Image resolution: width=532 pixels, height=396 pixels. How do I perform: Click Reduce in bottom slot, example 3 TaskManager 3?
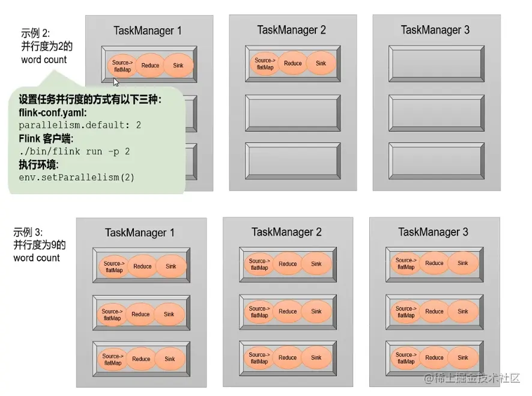[x=434, y=358]
